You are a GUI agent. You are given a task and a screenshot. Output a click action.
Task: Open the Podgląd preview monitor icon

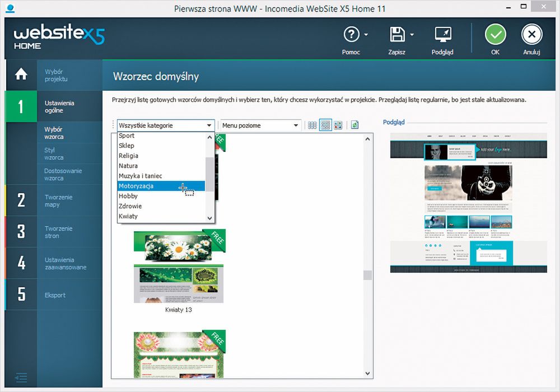[x=443, y=35]
